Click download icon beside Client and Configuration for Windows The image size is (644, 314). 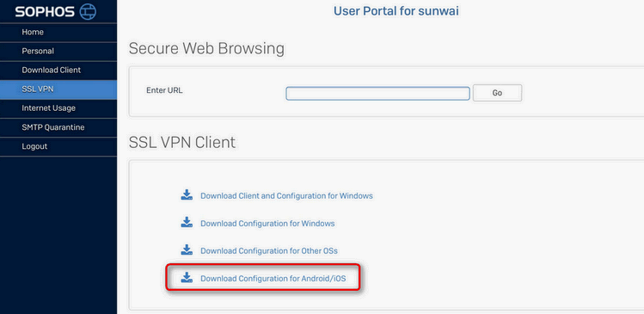click(187, 194)
